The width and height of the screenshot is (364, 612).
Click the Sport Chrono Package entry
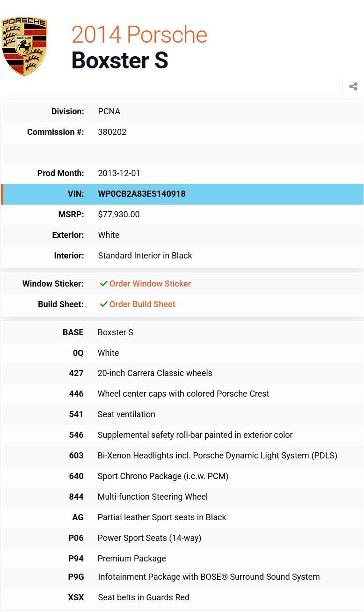tap(163, 476)
